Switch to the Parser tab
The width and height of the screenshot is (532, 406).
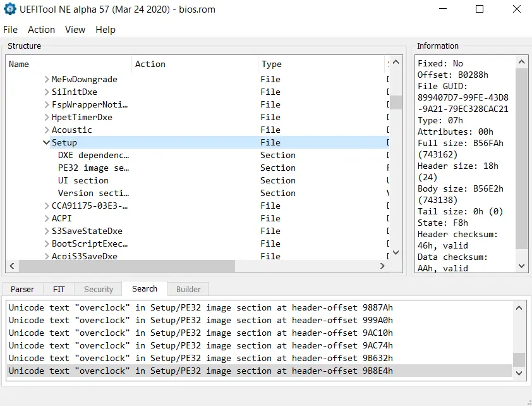point(22,289)
